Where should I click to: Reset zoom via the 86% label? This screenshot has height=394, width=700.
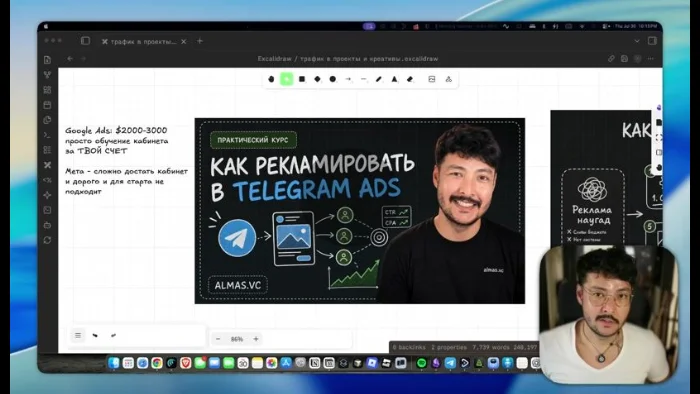(237, 339)
